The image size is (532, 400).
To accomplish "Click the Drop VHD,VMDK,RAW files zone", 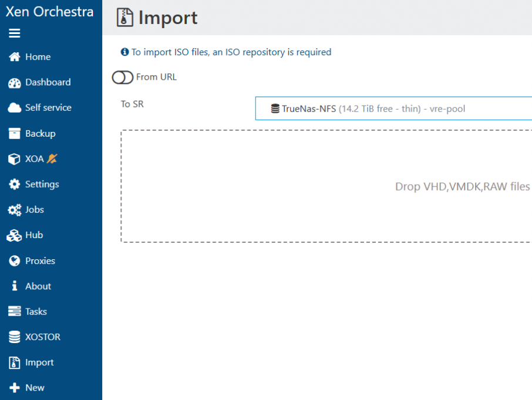I will click(326, 186).
